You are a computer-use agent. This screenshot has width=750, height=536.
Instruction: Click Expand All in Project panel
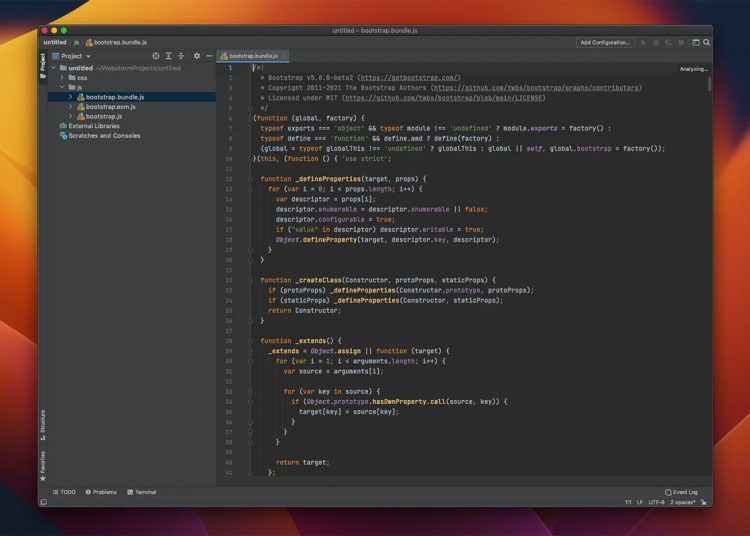tap(168, 56)
